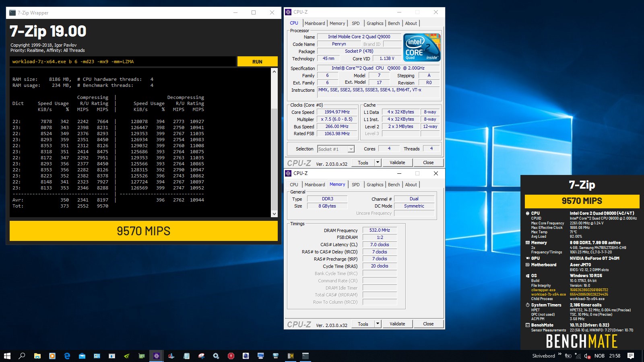
Task: Click the cliwrapper.exe entry in BenchMate
Action: (x=543, y=290)
